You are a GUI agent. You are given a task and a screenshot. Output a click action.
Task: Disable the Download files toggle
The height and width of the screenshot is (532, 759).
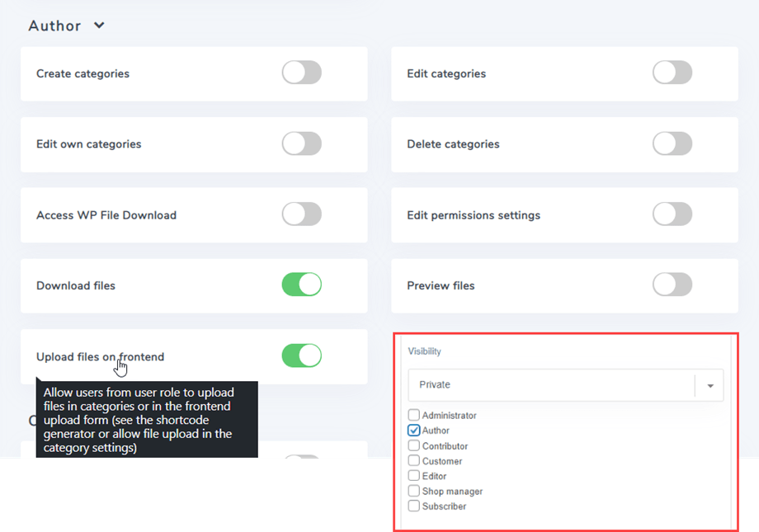pos(301,285)
